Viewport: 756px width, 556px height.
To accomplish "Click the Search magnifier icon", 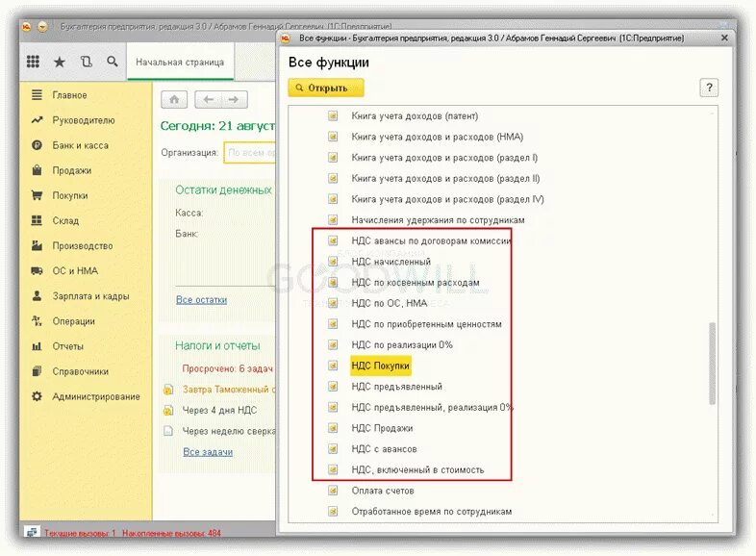I will click(x=112, y=62).
